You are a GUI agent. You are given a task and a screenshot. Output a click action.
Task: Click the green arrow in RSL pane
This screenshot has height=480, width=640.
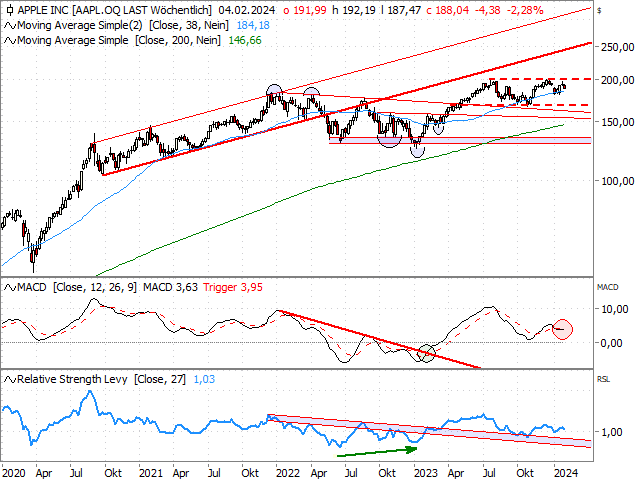coord(377,452)
